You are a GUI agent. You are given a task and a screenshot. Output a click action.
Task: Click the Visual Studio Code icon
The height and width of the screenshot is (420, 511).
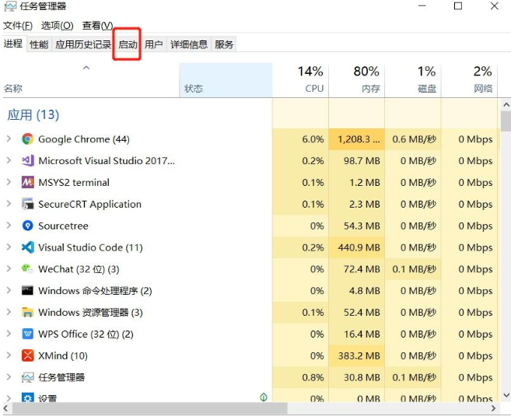click(x=28, y=247)
